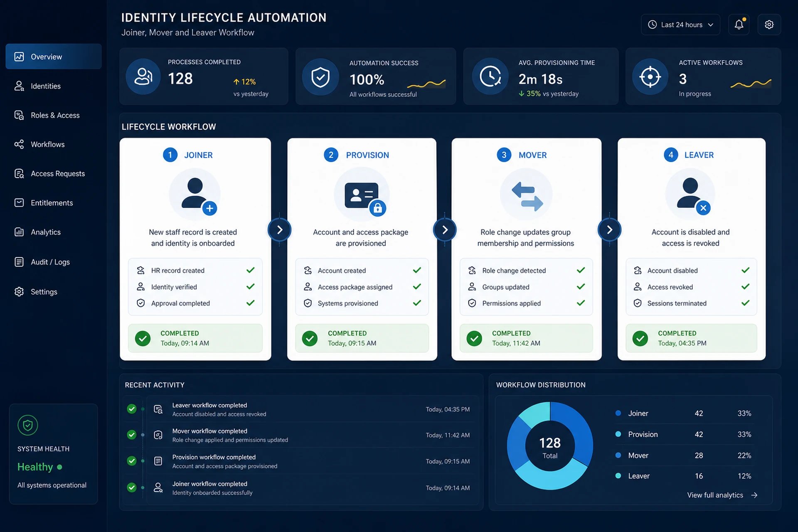Select the Joiner user-plus icon
Viewport: 798px width, 532px height.
tap(195, 194)
